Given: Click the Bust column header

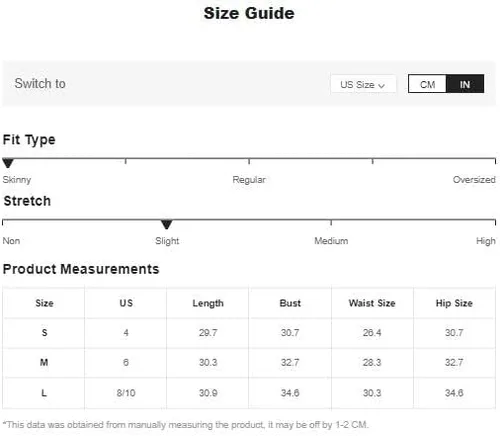Looking at the screenshot, I should 290,303.
